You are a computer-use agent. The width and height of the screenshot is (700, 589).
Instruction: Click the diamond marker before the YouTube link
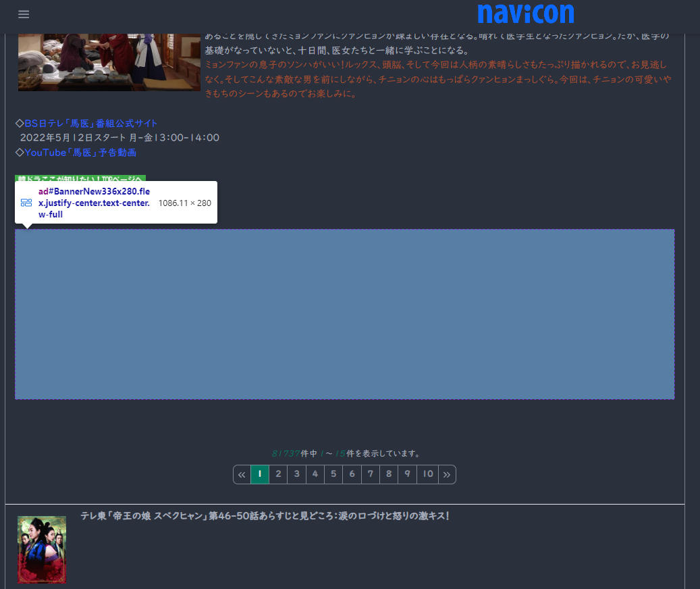(18, 152)
